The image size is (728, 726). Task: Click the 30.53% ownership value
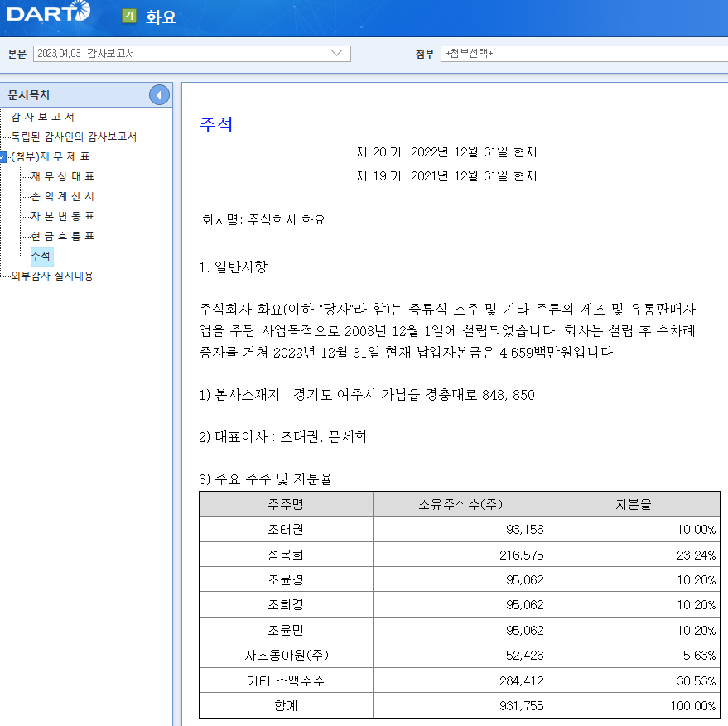[696, 681]
